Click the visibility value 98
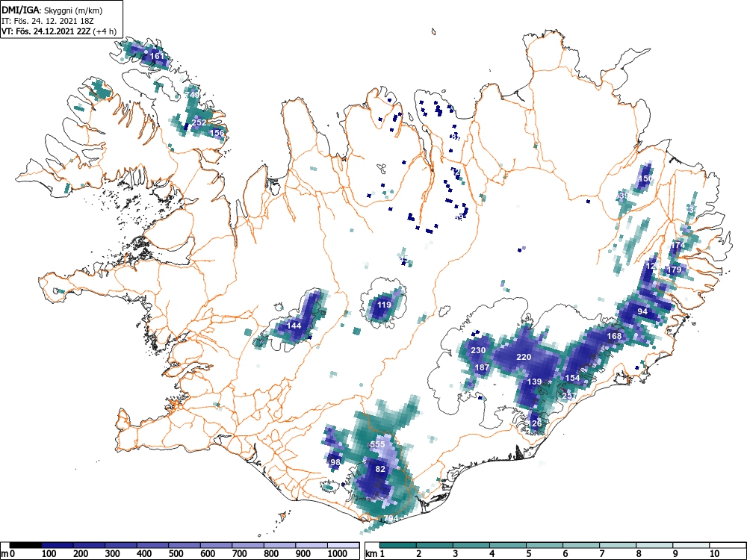This screenshot has height=560, width=747. coord(335,462)
